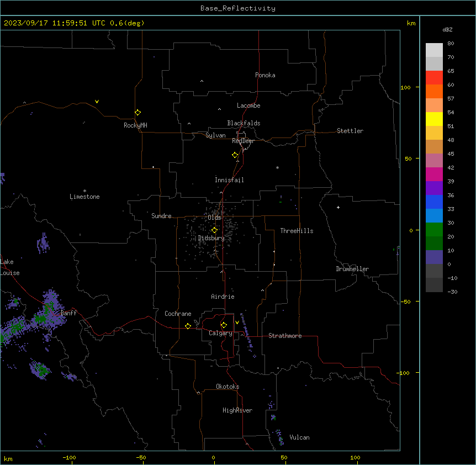Click the white plus marker north of Drumheller

338,207
